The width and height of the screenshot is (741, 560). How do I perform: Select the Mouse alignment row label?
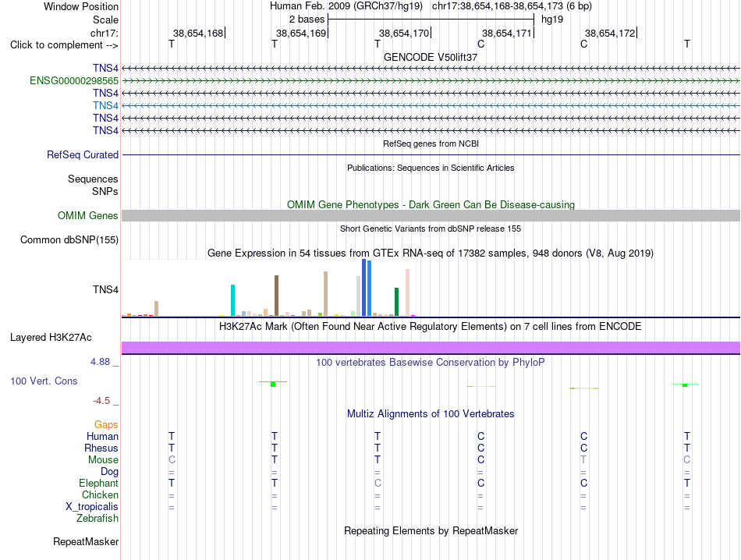coord(103,460)
